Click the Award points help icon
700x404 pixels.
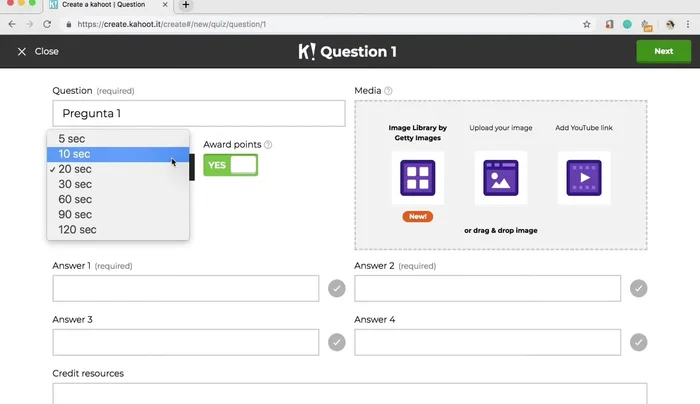[268, 145]
